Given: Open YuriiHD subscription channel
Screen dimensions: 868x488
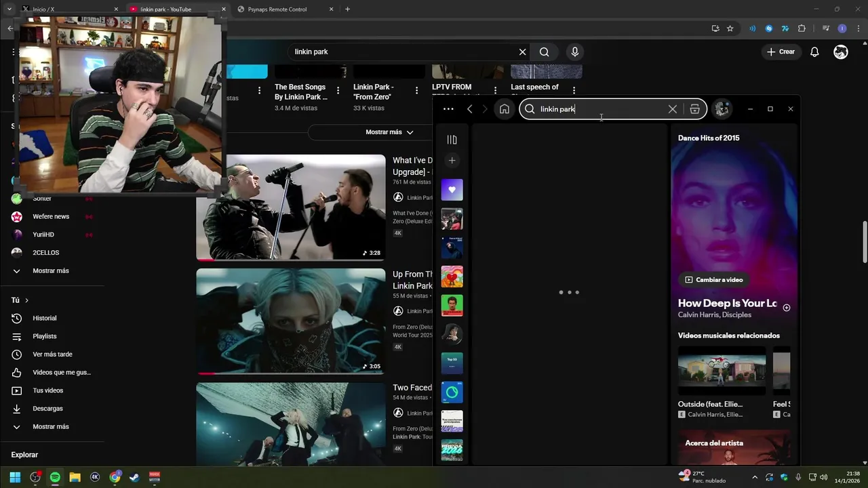Looking at the screenshot, I should [x=43, y=235].
